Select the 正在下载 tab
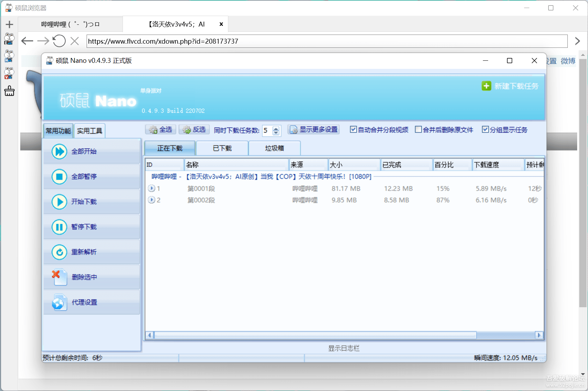The height and width of the screenshot is (391, 588). click(170, 148)
